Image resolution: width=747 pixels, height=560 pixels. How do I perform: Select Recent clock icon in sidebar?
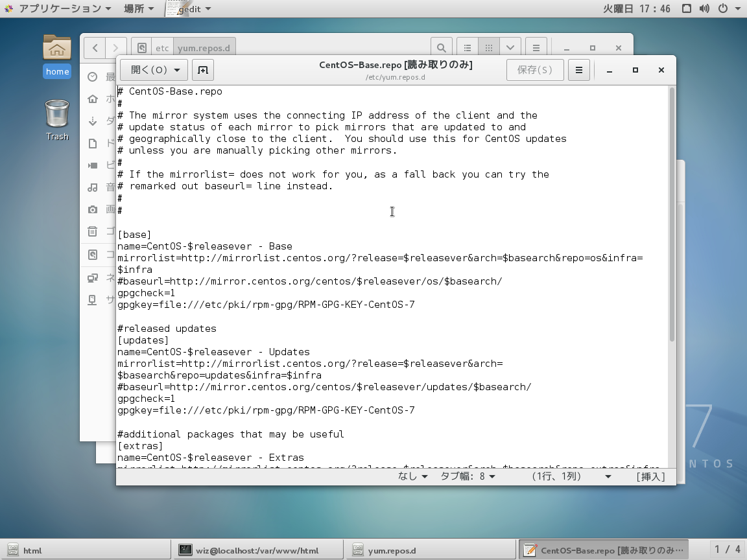[x=93, y=76]
